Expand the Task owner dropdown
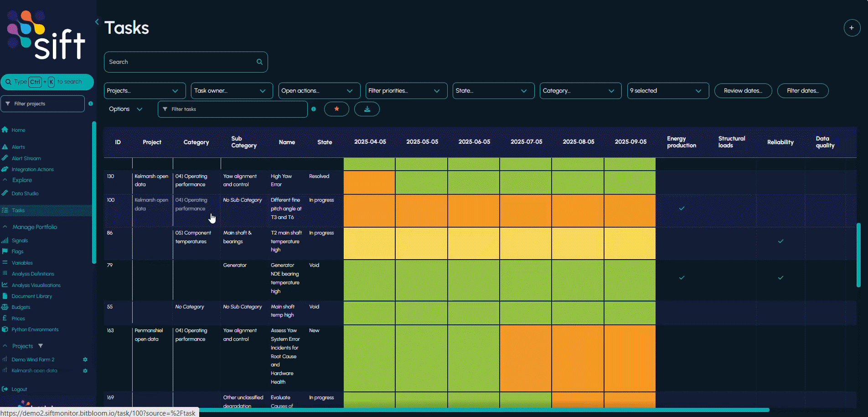Viewport: 868px width, 417px height. coord(232,91)
